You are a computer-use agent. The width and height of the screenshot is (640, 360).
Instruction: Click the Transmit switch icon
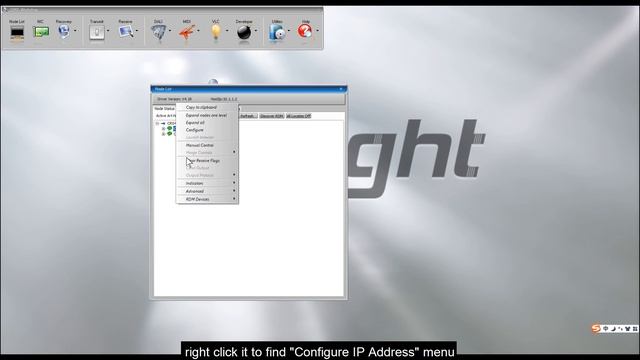[x=97, y=32]
